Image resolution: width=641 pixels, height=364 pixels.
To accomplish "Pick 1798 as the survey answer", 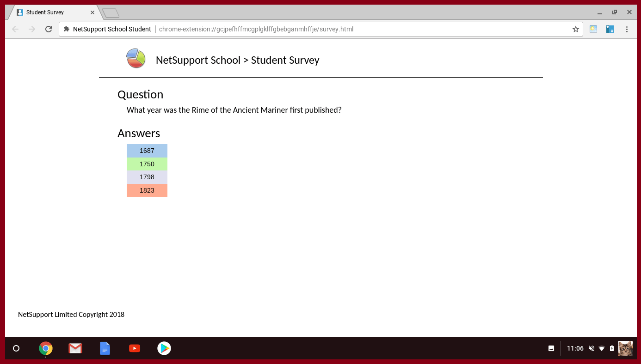I will (x=147, y=177).
